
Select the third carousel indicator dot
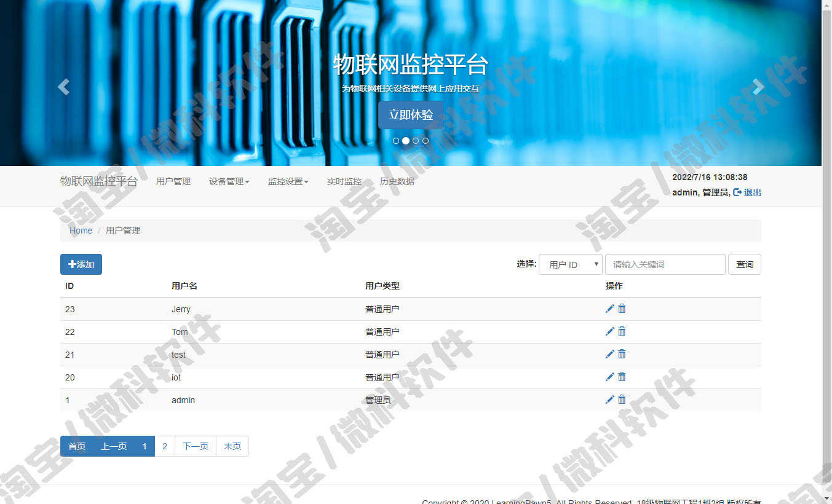(416, 141)
